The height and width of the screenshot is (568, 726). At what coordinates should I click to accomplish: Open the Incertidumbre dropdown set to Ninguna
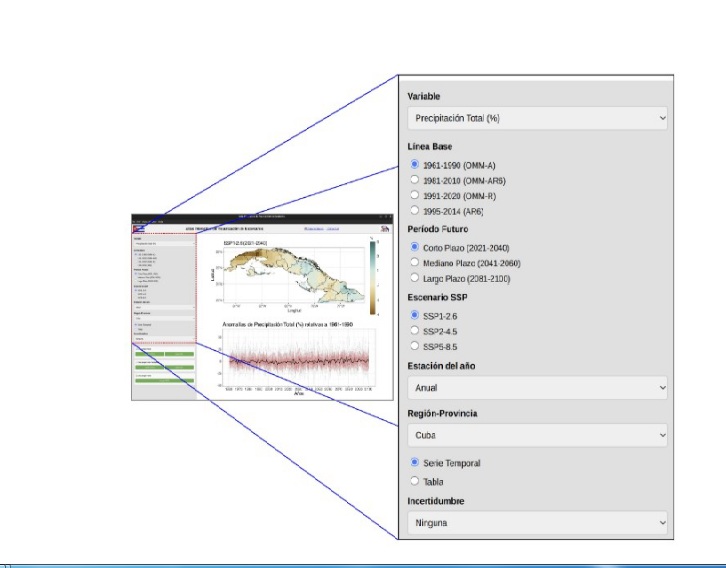[x=537, y=523]
